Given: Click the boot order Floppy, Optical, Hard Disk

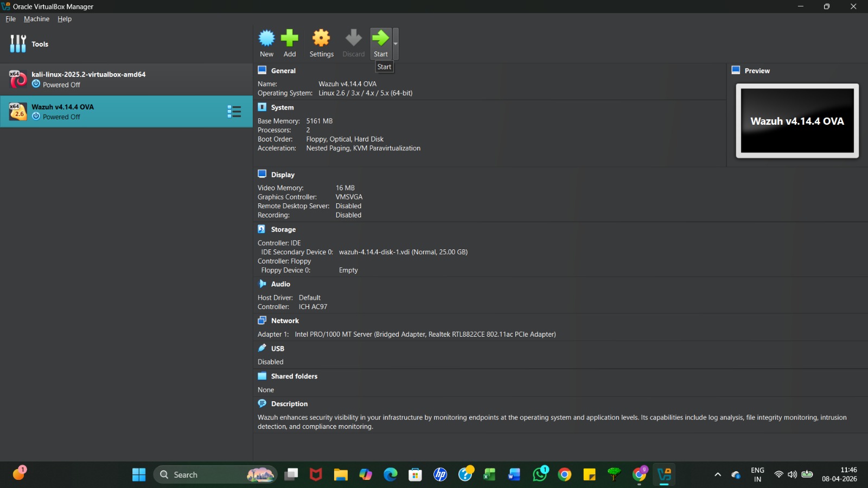Looking at the screenshot, I should (344, 139).
